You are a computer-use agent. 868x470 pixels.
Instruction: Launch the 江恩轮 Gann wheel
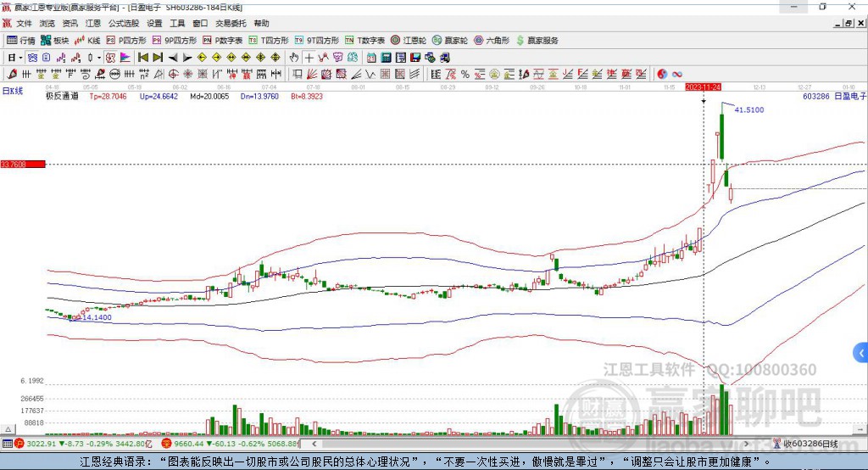pos(409,41)
